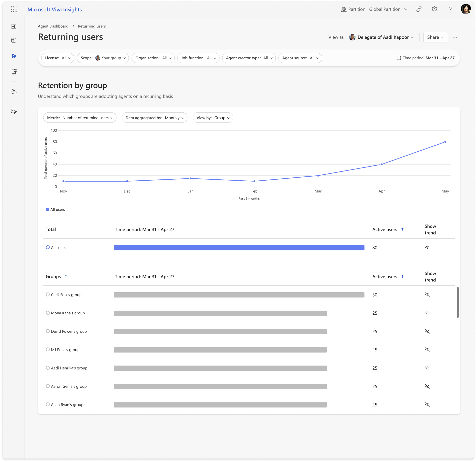Open the Microsoft 365 app launcher

tap(14, 9)
